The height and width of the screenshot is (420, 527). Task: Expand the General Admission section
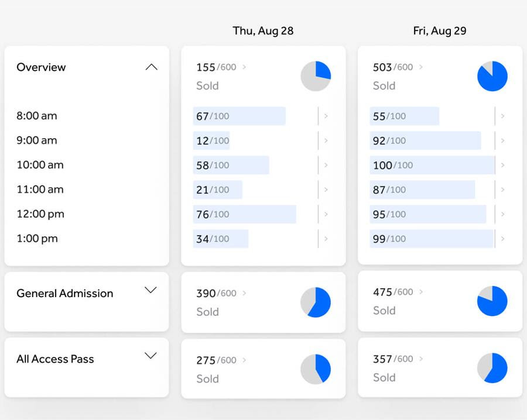151,290
